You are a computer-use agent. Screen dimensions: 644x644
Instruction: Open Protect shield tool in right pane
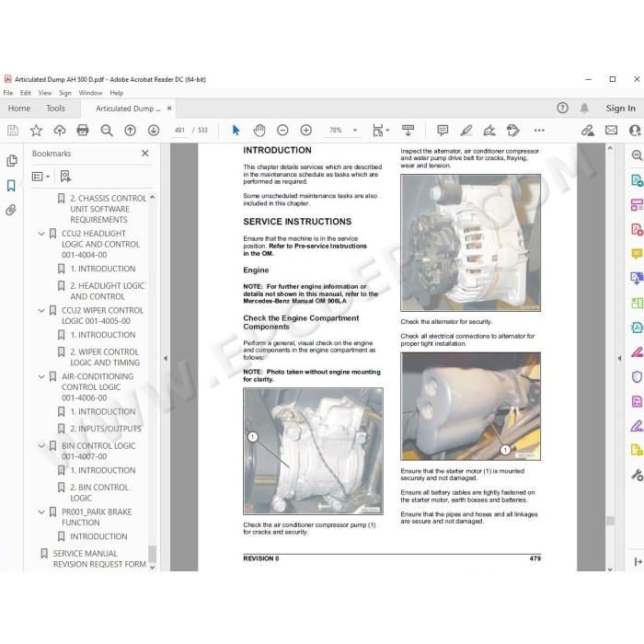(x=637, y=376)
